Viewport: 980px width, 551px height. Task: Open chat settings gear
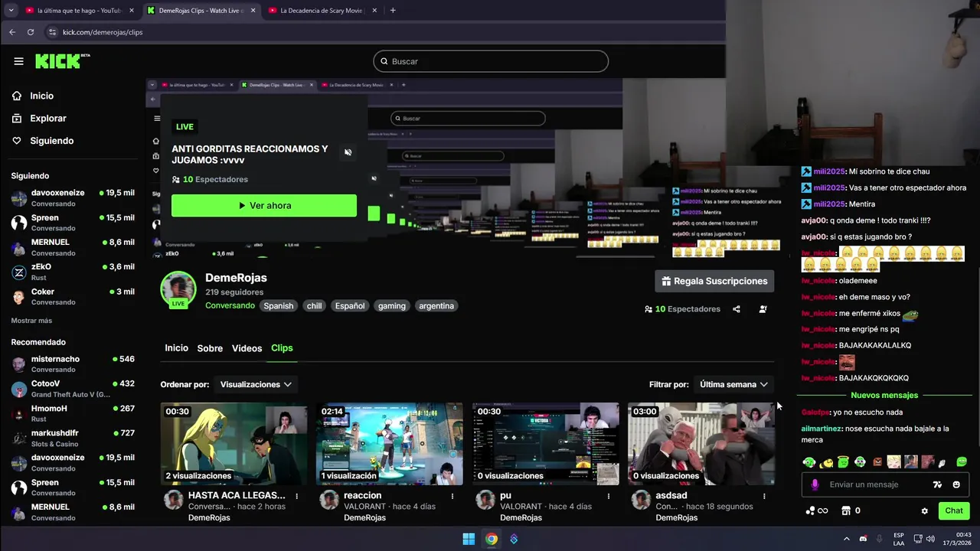click(x=924, y=510)
